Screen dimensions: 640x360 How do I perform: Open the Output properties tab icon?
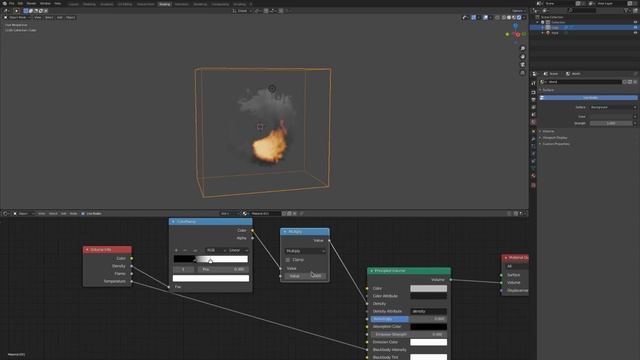tap(533, 100)
